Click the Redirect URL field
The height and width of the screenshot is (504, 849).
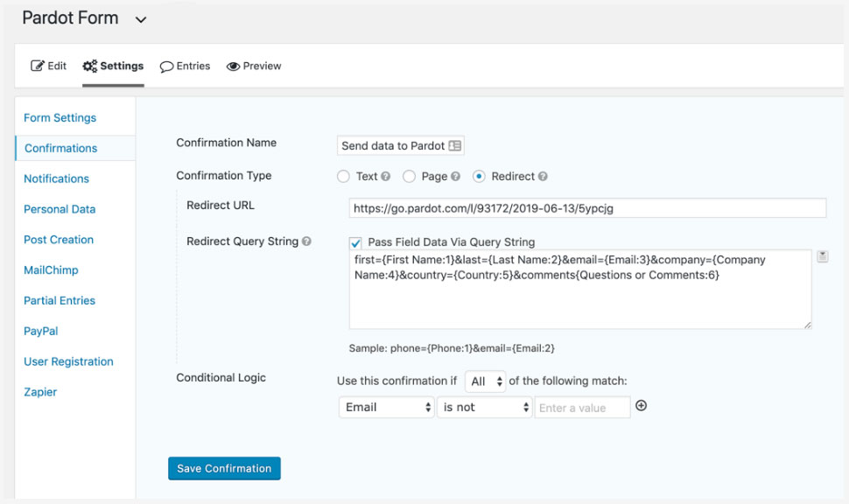pos(587,208)
